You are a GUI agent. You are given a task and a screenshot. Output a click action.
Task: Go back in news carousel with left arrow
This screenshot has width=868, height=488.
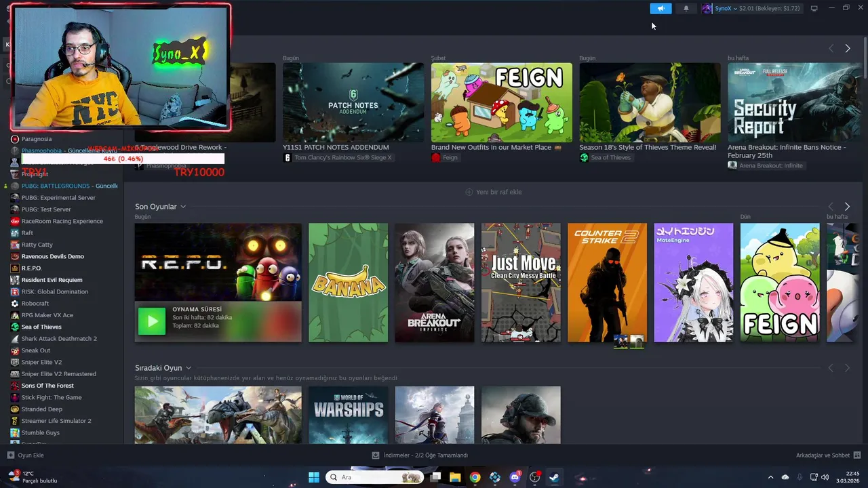coord(831,48)
